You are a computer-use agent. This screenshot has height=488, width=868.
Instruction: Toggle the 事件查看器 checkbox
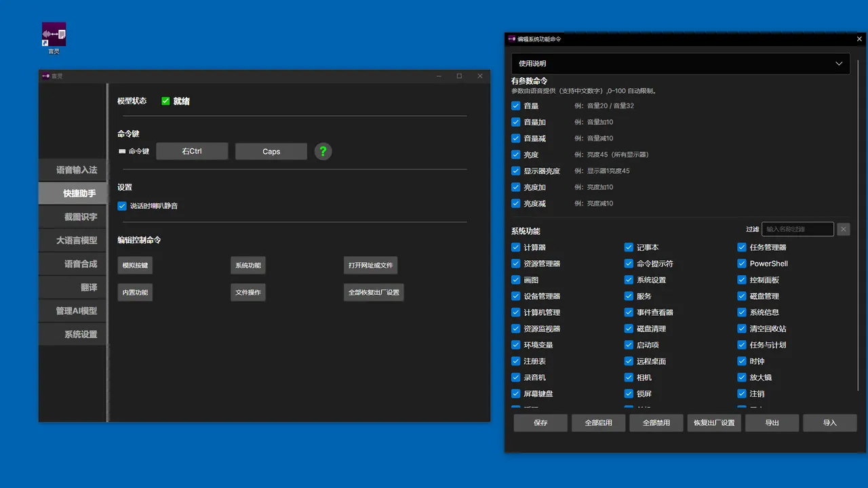(x=629, y=312)
